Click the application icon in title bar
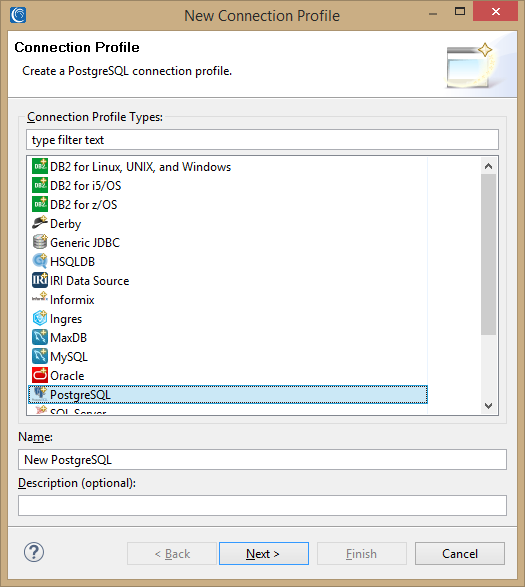 point(18,15)
